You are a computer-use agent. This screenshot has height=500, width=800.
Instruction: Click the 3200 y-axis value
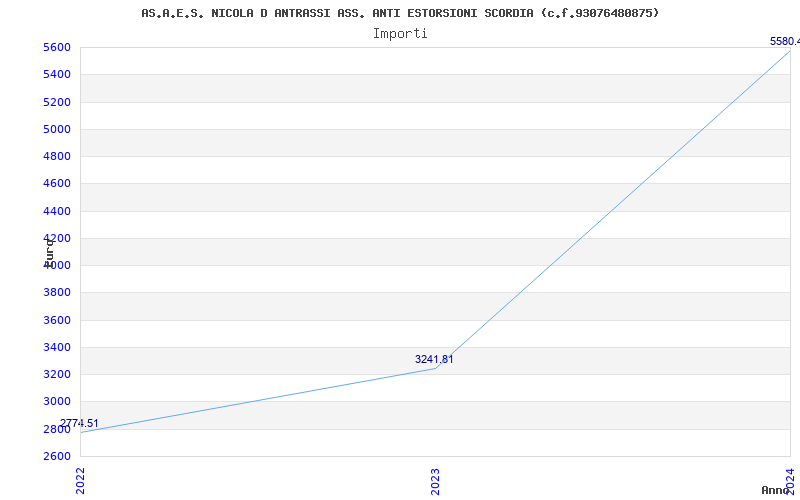[x=57, y=374]
